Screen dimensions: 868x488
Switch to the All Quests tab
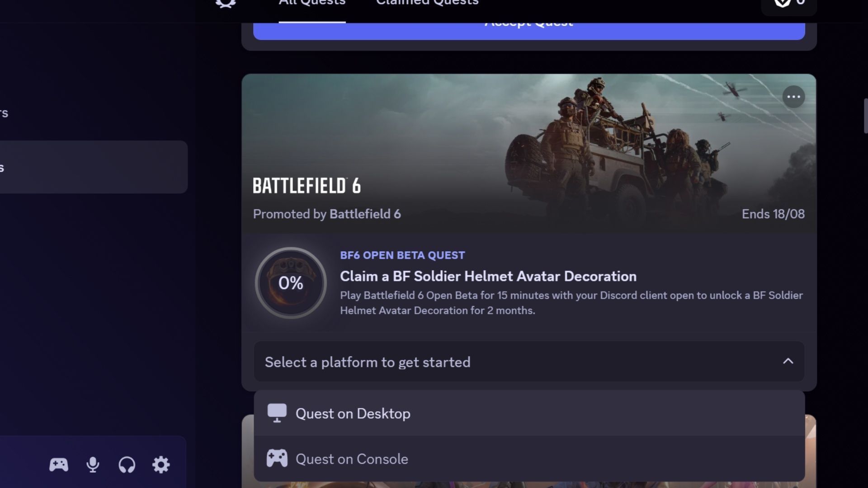coord(312,4)
